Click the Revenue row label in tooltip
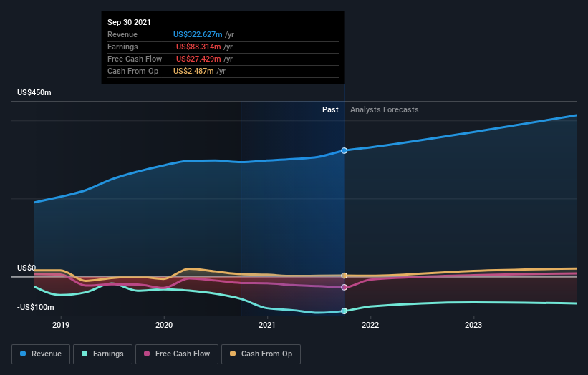This screenshot has height=375, width=588. (x=122, y=34)
